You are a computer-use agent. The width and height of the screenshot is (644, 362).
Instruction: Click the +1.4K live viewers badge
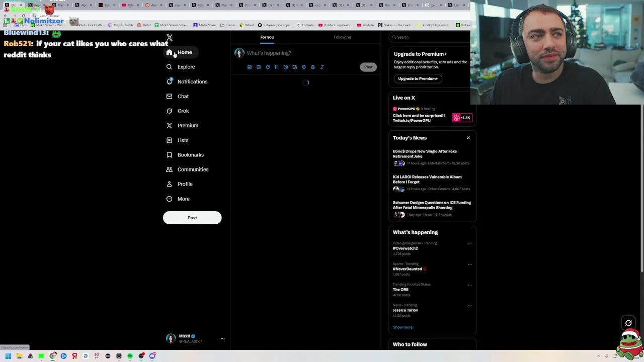click(x=462, y=118)
